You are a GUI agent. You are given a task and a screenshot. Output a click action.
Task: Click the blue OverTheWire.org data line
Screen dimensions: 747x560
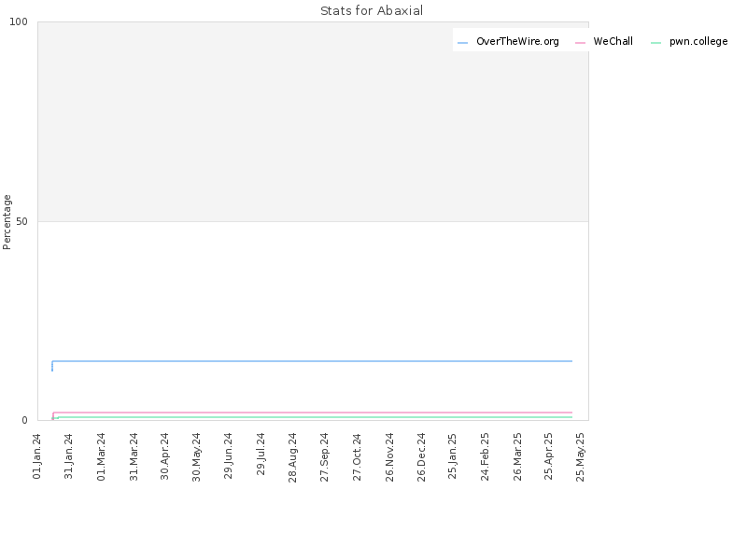coord(312,361)
